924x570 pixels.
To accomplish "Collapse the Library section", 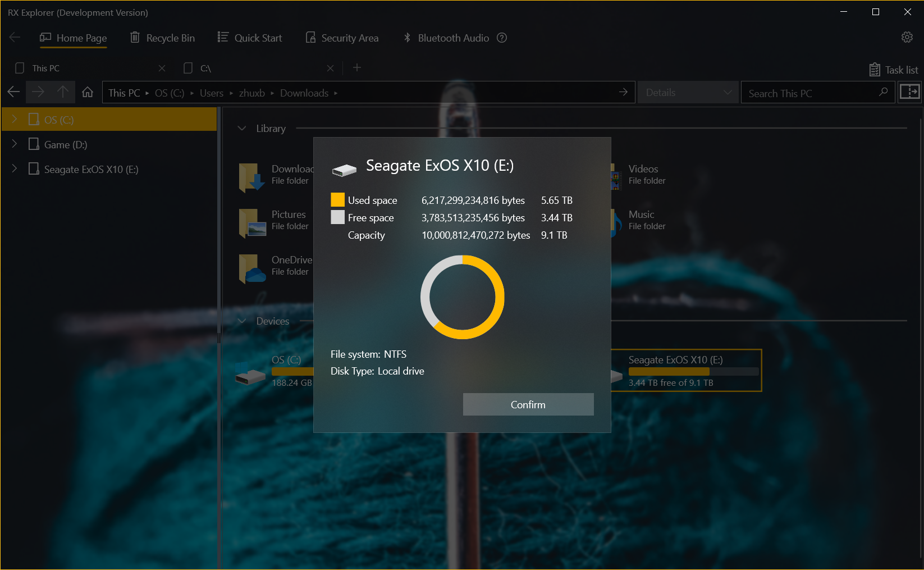I will [242, 129].
